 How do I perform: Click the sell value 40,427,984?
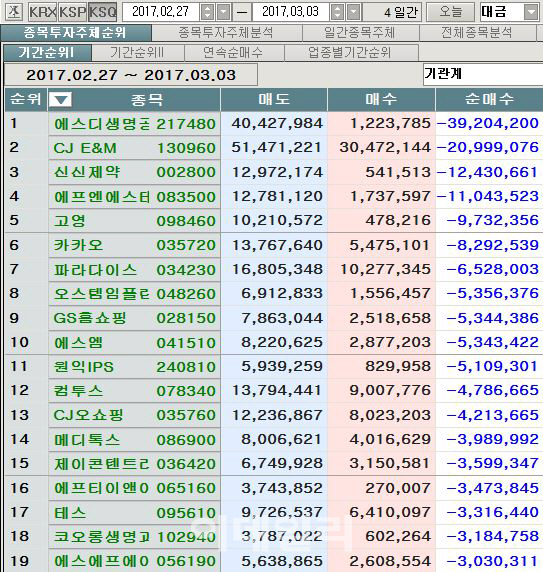coord(277,123)
